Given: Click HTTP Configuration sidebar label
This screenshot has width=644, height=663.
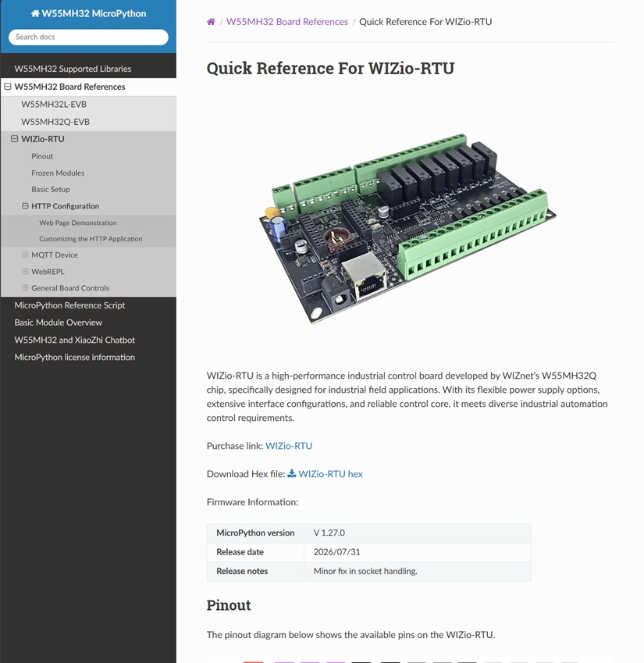Looking at the screenshot, I should point(65,206).
